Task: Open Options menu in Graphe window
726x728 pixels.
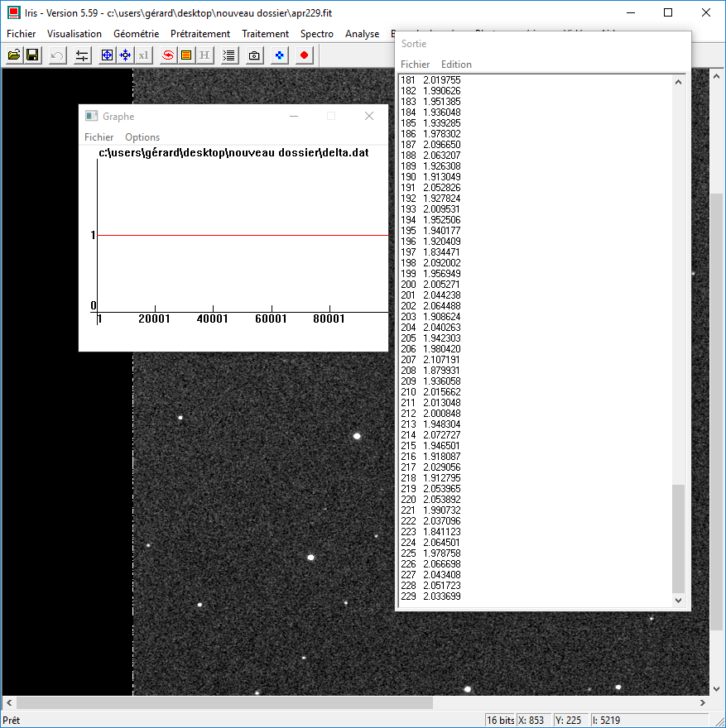Action: pos(142,137)
